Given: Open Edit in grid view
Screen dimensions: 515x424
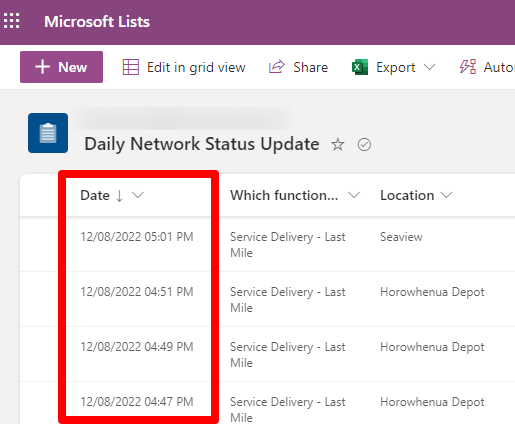Looking at the screenshot, I should click(184, 67).
